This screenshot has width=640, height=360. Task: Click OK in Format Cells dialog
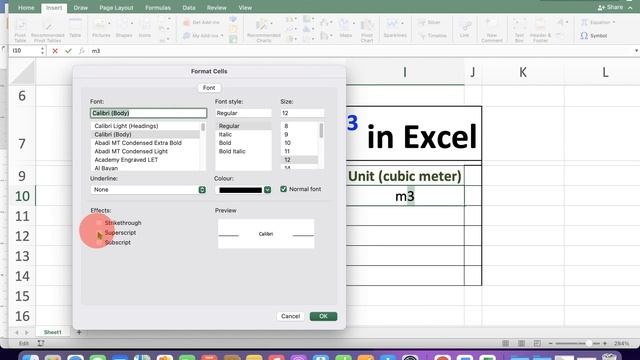coord(323,316)
